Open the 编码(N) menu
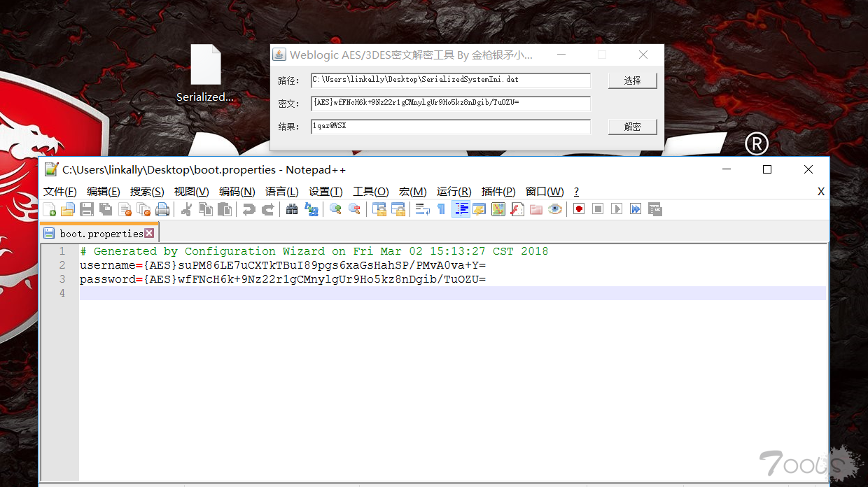This screenshot has height=487, width=868. [237, 192]
